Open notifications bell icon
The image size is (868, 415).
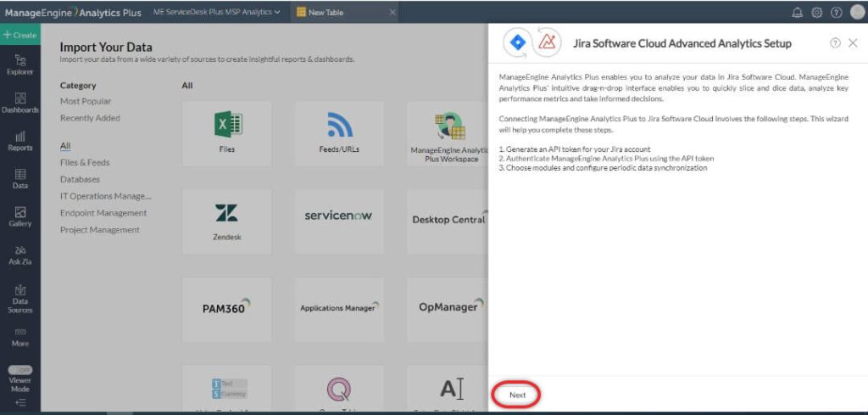(797, 13)
